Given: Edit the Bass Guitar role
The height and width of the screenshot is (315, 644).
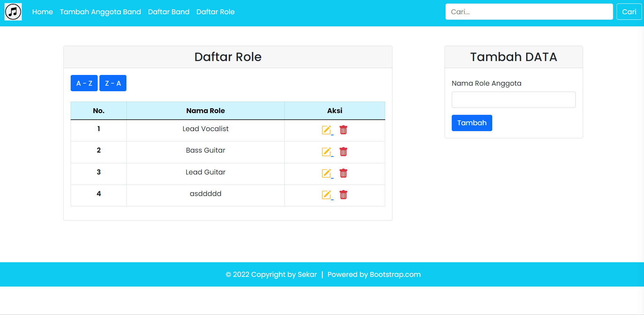Looking at the screenshot, I should (x=326, y=152).
